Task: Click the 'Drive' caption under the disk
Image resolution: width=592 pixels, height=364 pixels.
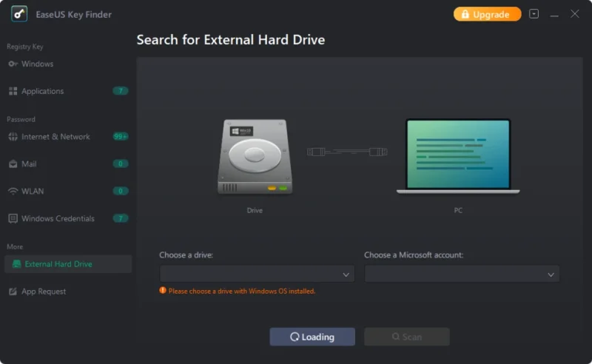Action: (x=255, y=210)
